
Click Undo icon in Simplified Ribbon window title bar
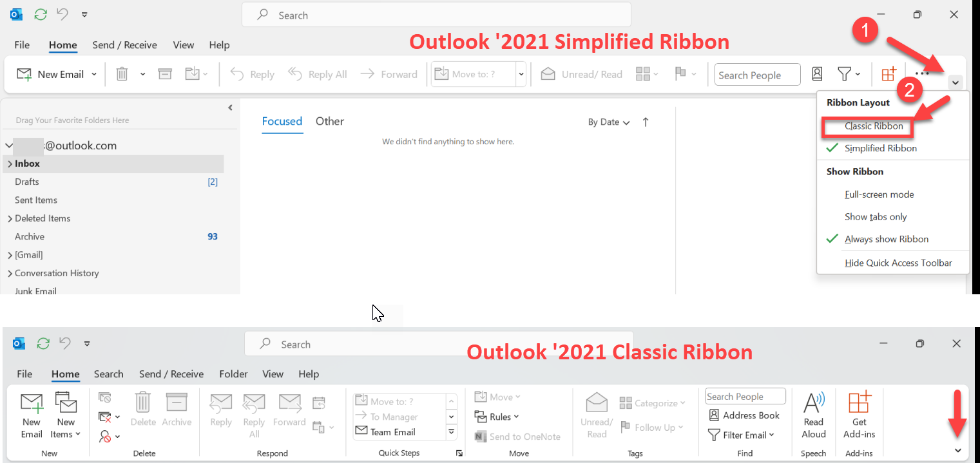[62, 14]
